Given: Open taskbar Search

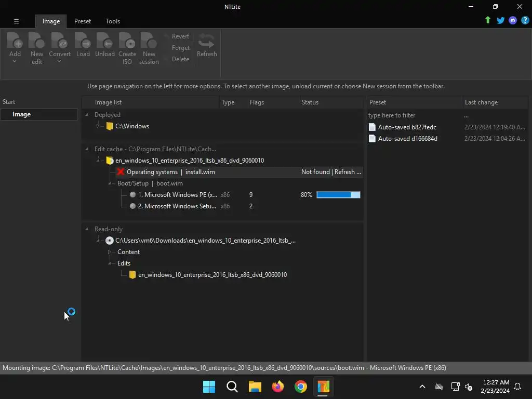Looking at the screenshot, I should (232, 387).
